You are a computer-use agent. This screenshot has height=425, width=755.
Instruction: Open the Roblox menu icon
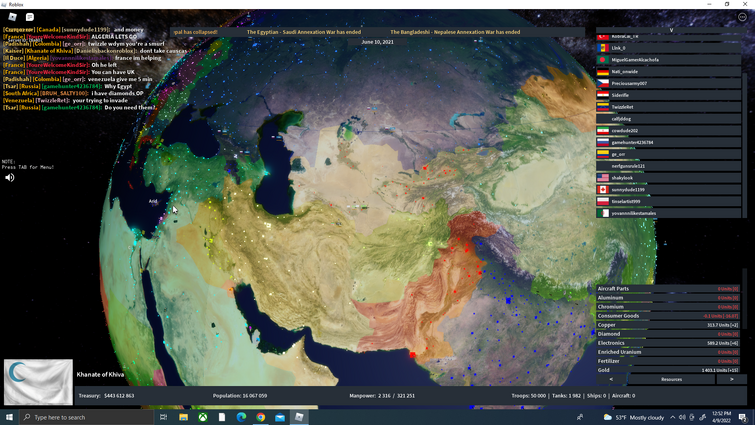pyautogui.click(x=13, y=17)
